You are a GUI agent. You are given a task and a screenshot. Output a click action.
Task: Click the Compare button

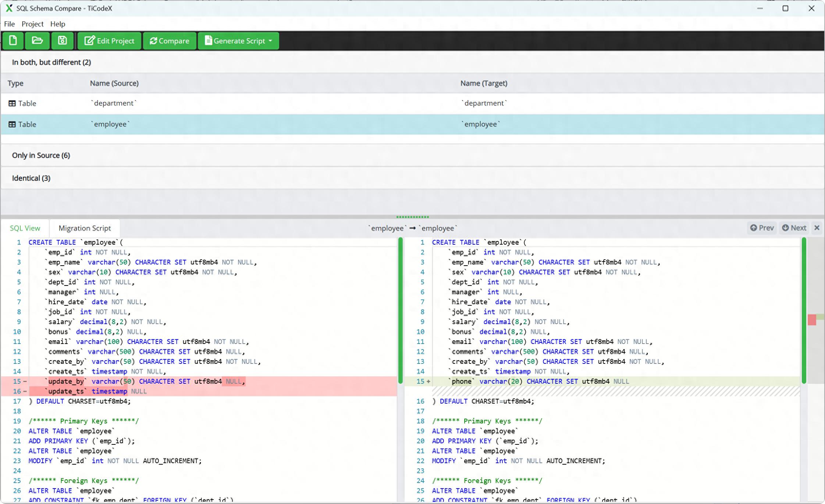[169, 41]
